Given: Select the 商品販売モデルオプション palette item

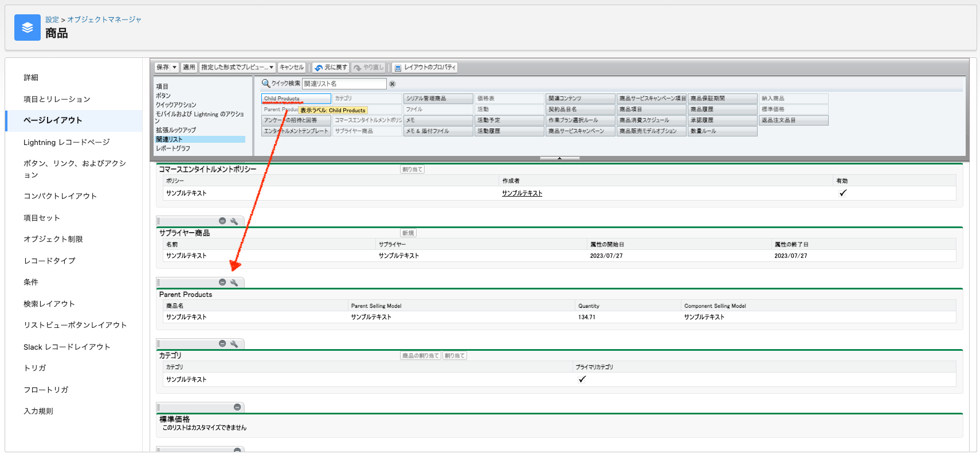Looking at the screenshot, I should click(652, 131).
